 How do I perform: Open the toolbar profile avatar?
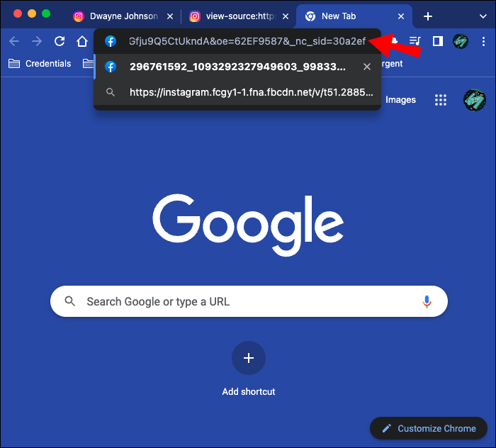(x=461, y=41)
